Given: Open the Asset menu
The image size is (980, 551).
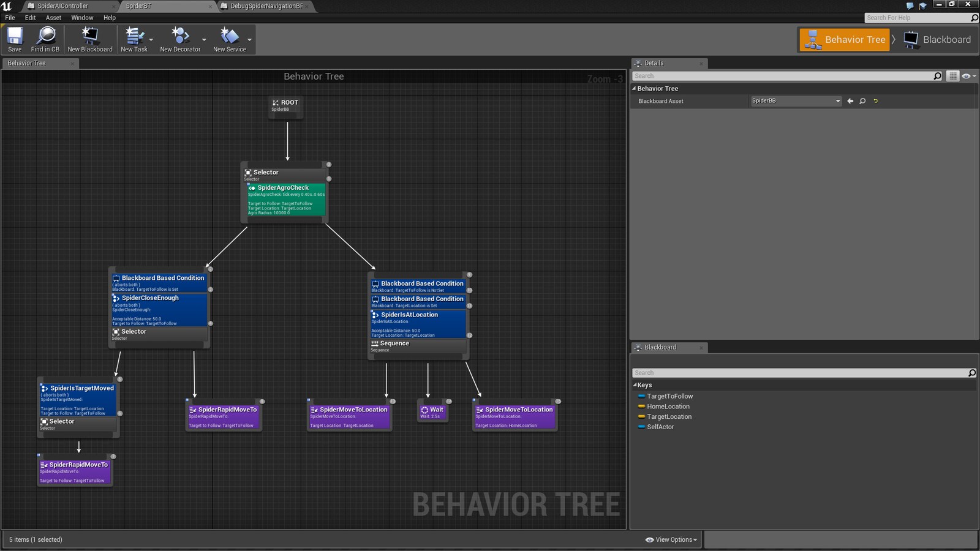Looking at the screenshot, I should [x=53, y=18].
